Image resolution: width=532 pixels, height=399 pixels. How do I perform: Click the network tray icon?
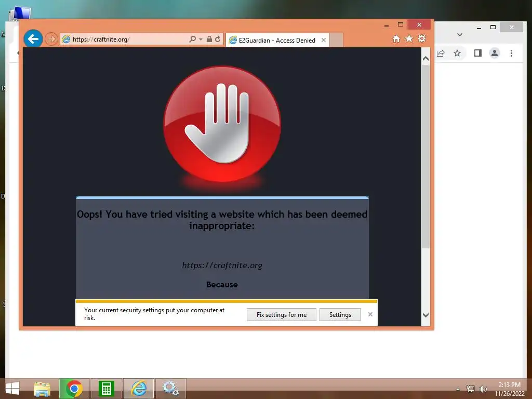(471, 389)
